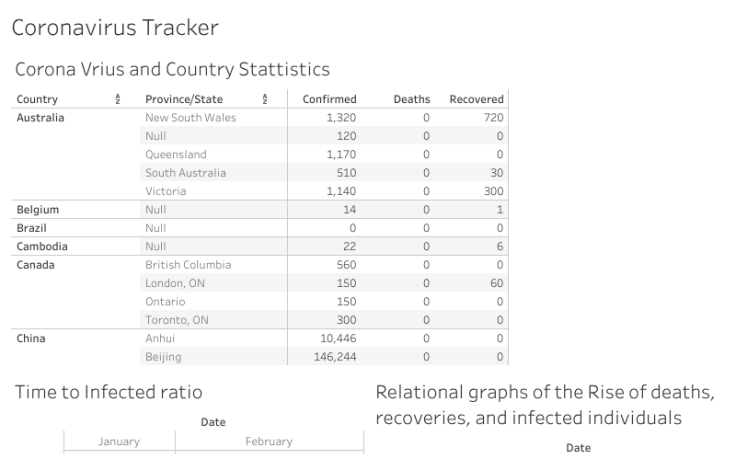Screen dimensions: 736x454
Task: Click the Cambodia country label
Action: pos(42,246)
